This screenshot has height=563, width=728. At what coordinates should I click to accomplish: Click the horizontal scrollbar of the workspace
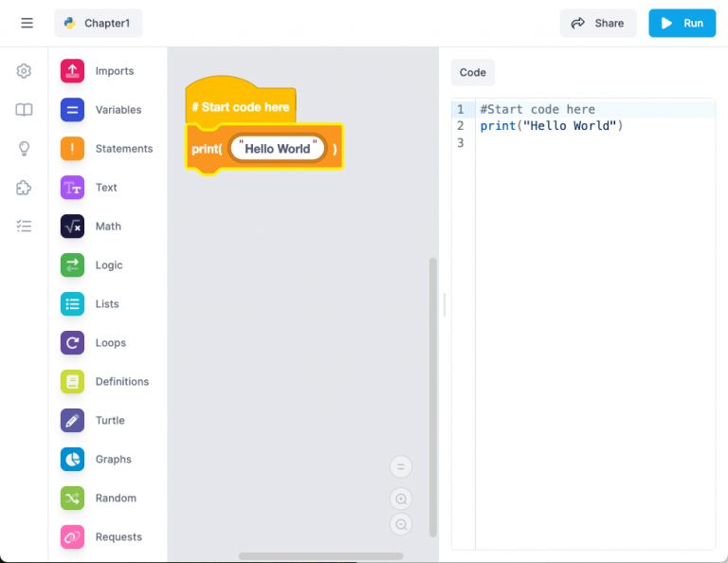(320, 556)
